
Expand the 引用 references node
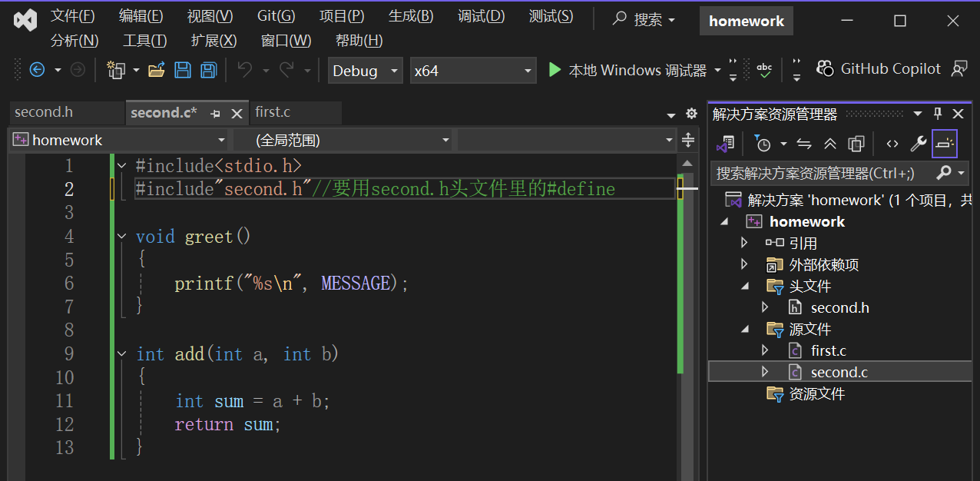coord(743,243)
